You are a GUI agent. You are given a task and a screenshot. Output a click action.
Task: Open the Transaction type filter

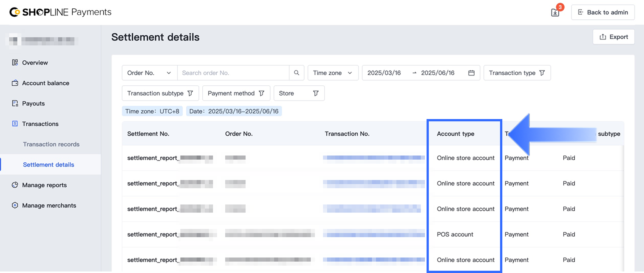pyautogui.click(x=517, y=73)
